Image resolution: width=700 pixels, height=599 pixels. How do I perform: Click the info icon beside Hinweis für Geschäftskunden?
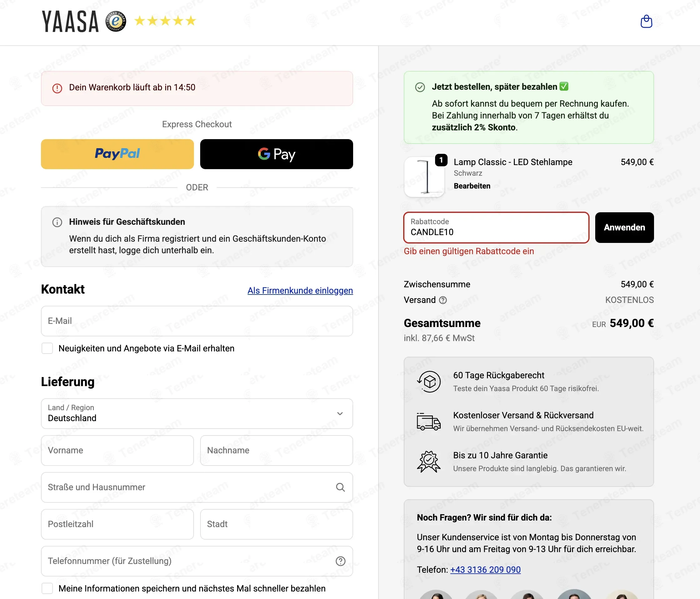pos(57,222)
